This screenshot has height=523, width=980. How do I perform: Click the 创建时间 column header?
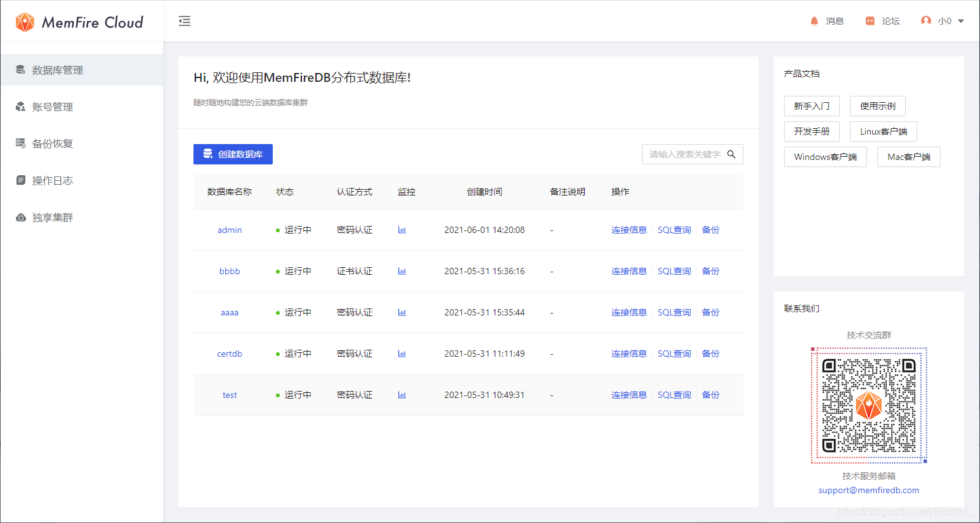click(485, 192)
